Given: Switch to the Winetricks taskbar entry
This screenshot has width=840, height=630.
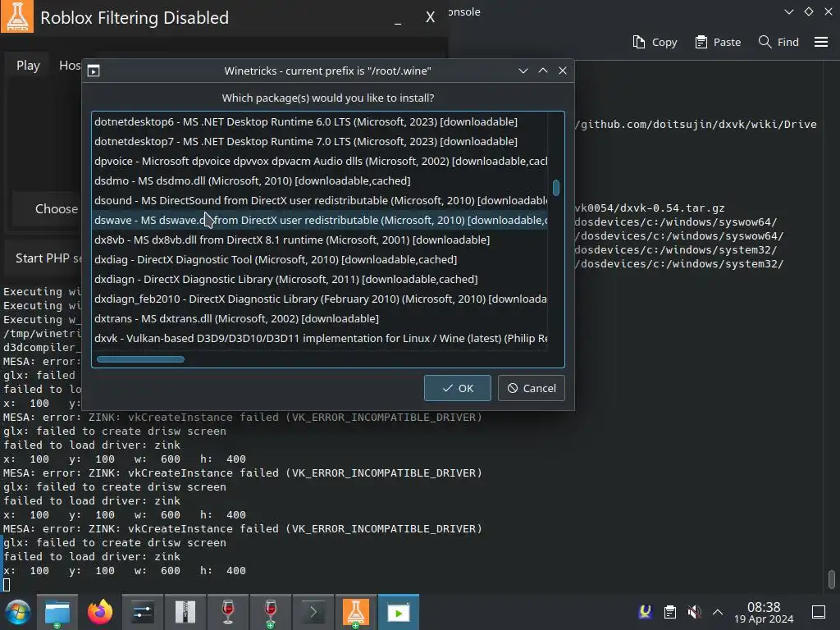Looking at the screenshot, I should [399, 612].
